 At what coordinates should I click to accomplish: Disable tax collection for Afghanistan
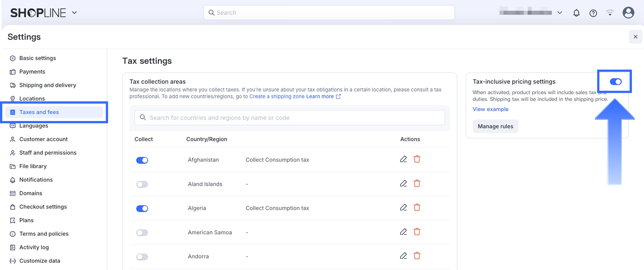point(142,160)
